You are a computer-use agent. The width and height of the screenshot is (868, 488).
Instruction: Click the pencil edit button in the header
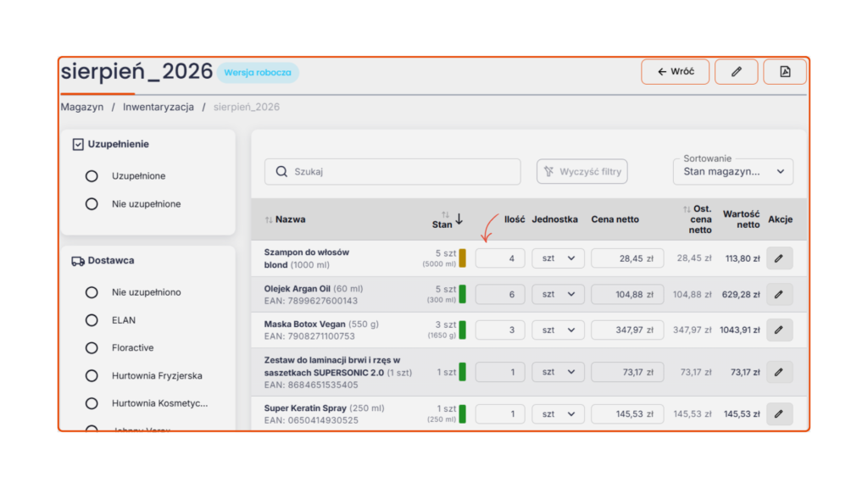point(736,72)
